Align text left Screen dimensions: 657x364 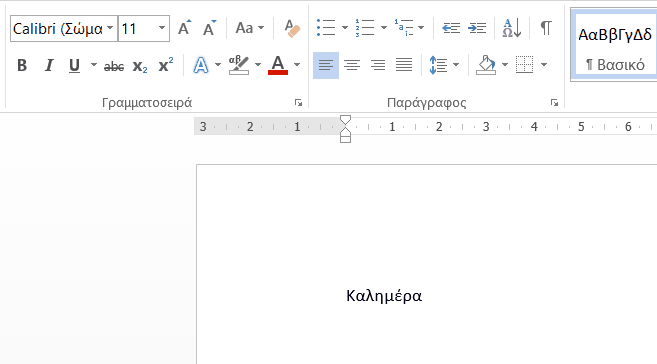click(x=326, y=65)
